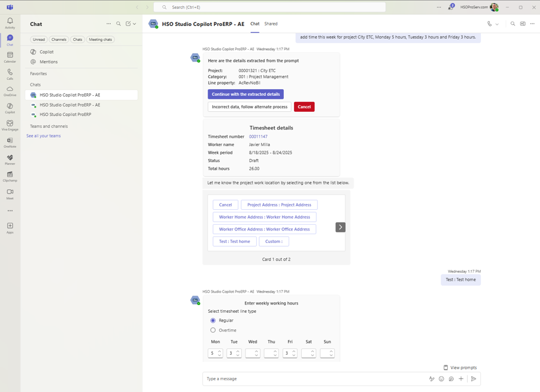The width and height of the screenshot is (540, 392).
Task: Show next card with right chevron
Action: coord(340,227)
